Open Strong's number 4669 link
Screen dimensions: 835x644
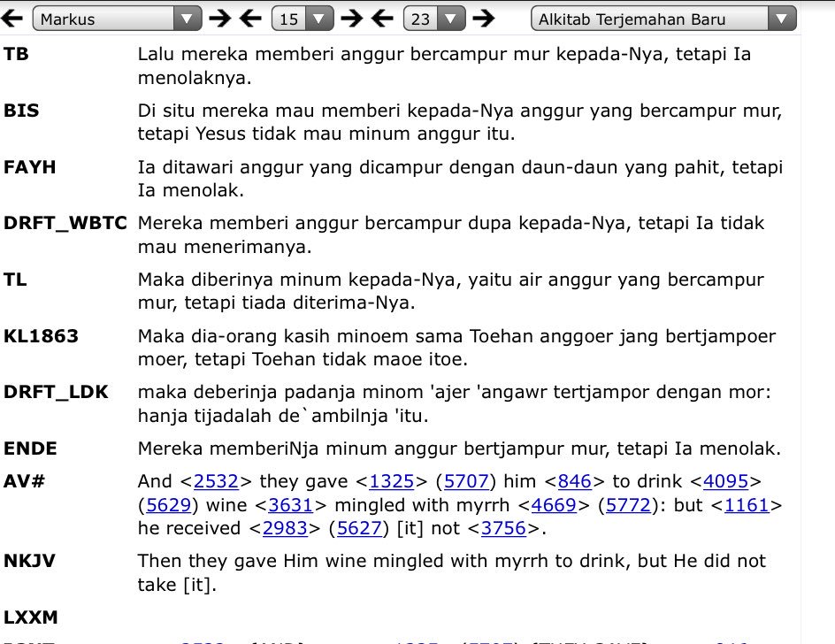point(554,505)
